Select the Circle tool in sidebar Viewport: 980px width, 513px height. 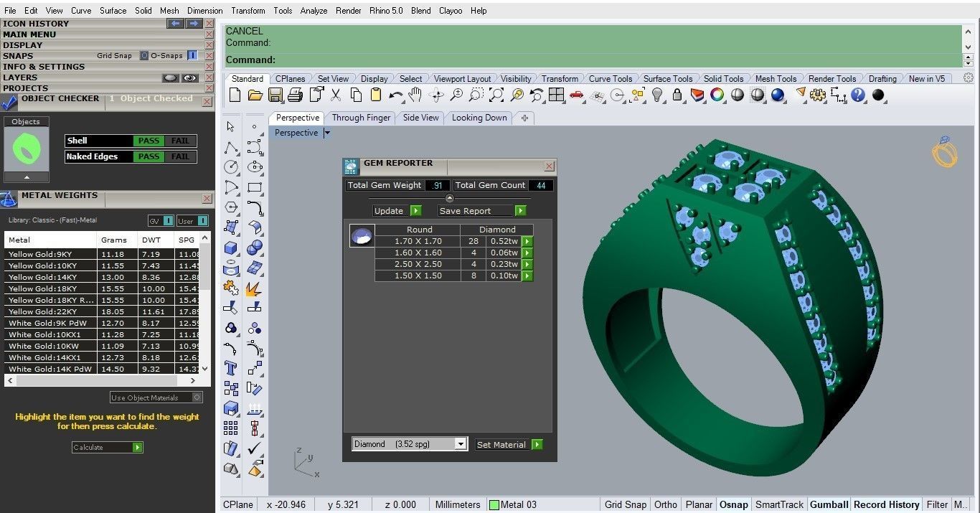click(x=230, y=167)
